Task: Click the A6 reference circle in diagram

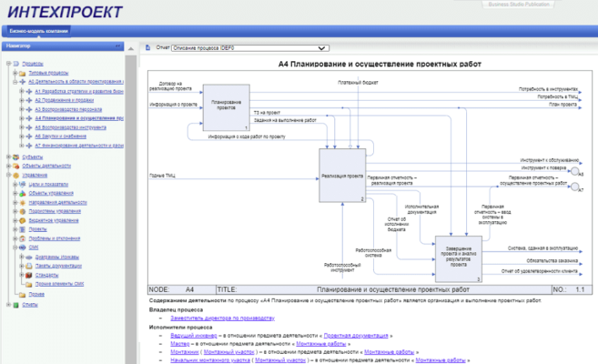Action: (574, 171)
